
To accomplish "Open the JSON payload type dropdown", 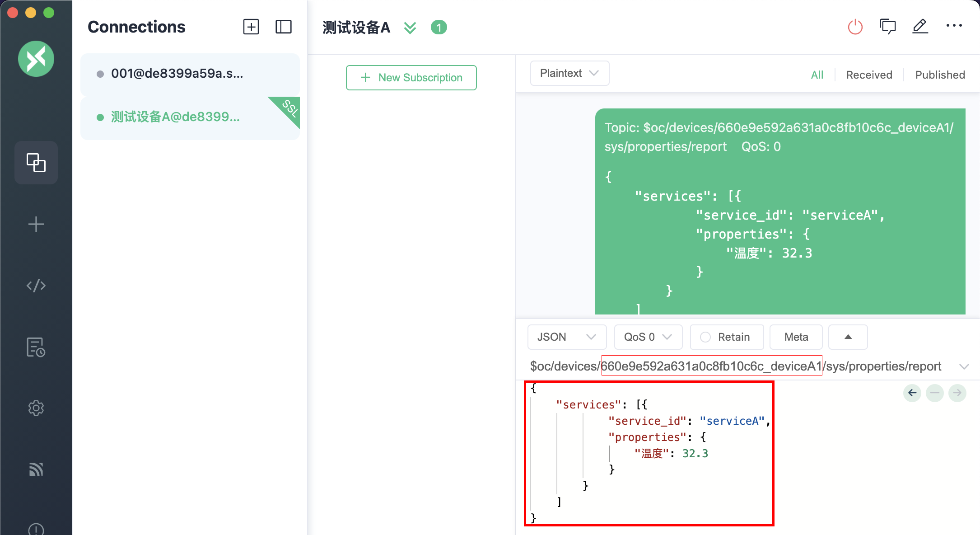I will (566, 337).
